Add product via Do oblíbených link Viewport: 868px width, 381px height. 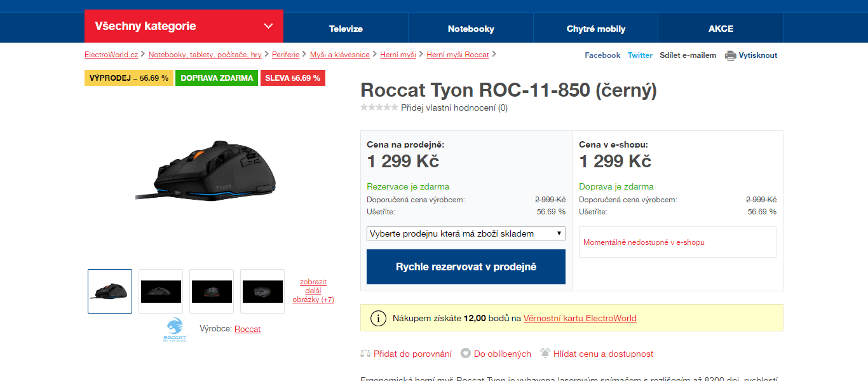503,354
